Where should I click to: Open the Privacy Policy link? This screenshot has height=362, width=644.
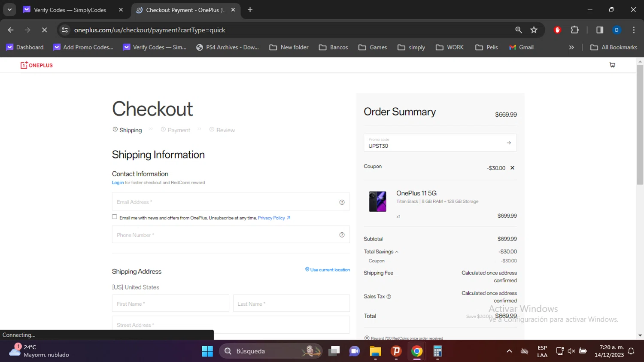coord(274,218)
